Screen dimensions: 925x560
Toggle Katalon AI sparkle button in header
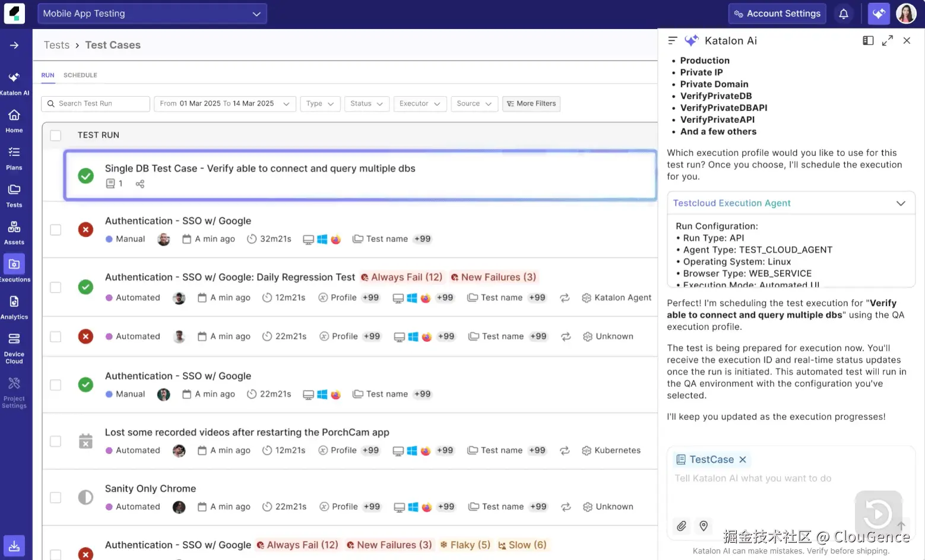(x=879, y=14)
